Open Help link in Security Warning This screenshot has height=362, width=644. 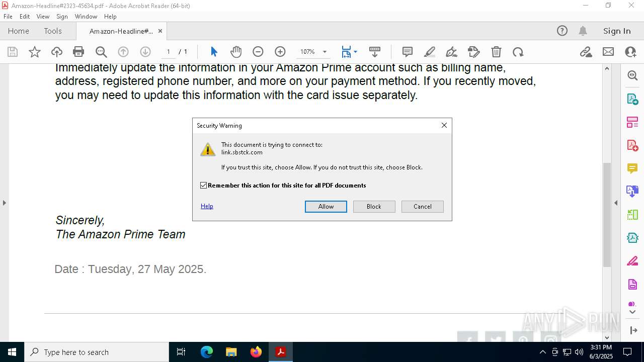pyautogui.click(x=207, y=206)
